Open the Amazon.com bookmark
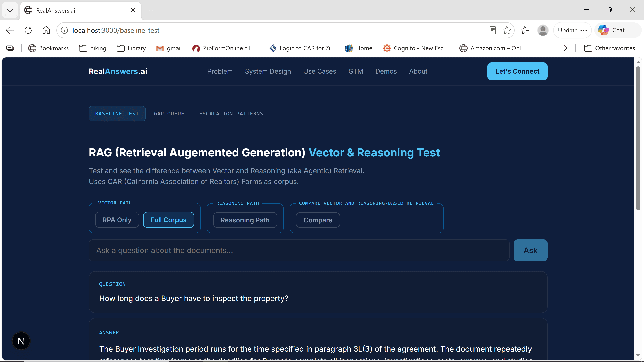 click(x=492, y=48)
